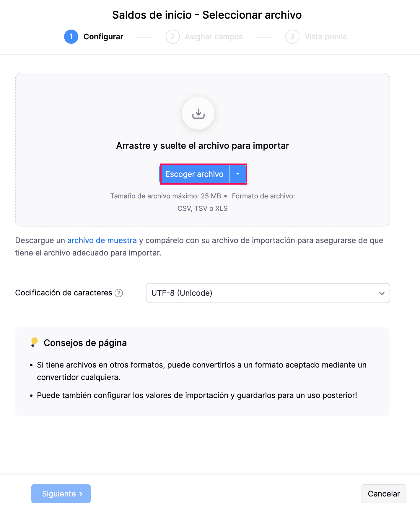The width and height of the screenshot is (420, 508).
Task: Go to the Asignar campos step label
Action: coord(214,37)
